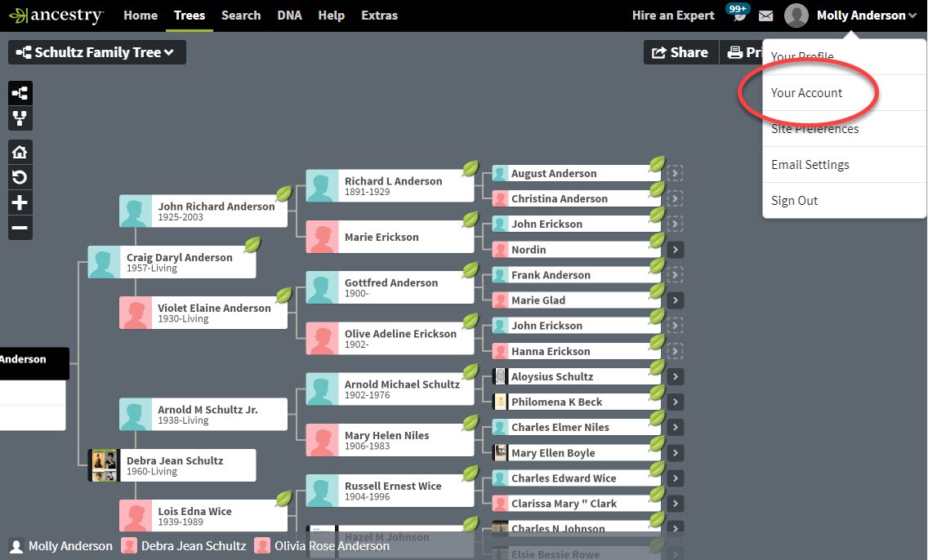Click the leaf hint on August Anderson
The height and width of the screenshot is (560, 928).
click(x=657, y=164)
